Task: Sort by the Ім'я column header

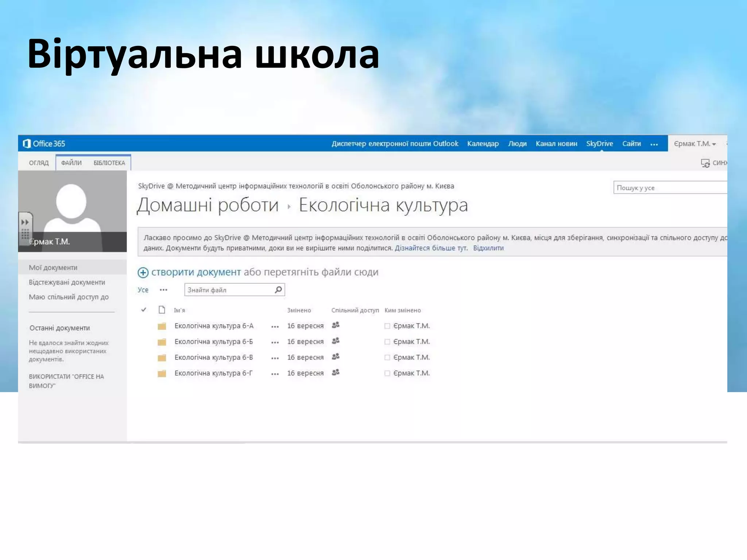Action: click(179, 310)
